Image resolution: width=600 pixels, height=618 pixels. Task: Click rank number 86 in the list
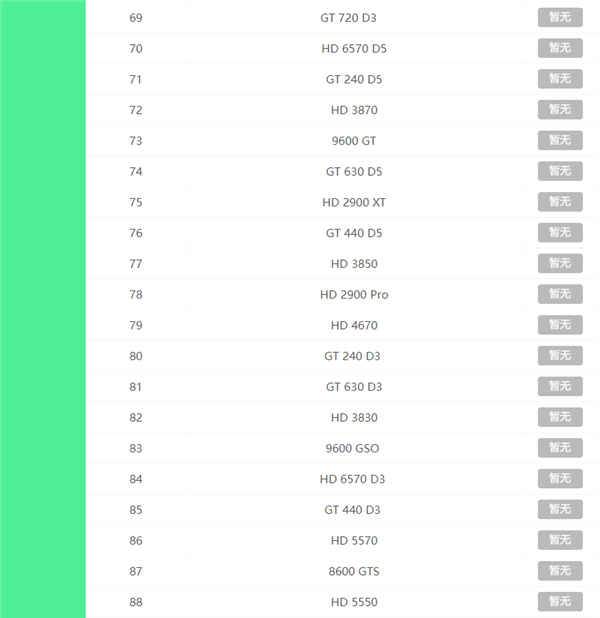tap(136, 541)
